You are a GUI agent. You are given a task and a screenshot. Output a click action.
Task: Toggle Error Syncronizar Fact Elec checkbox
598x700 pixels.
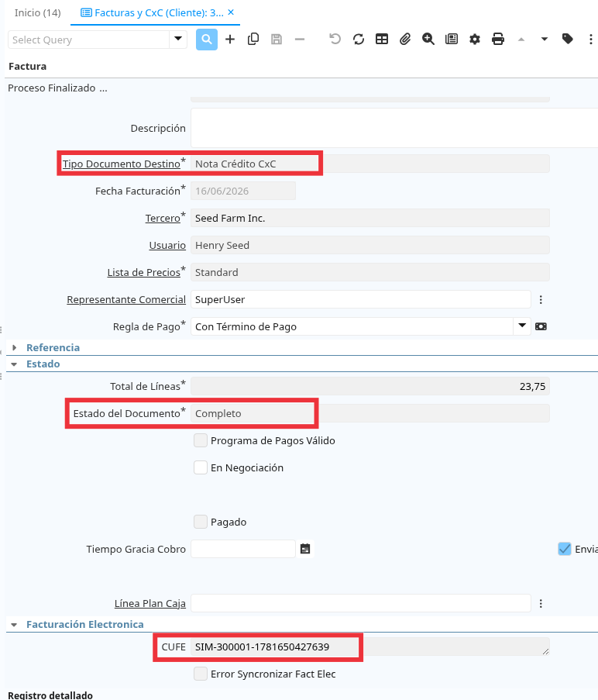[200, 674]
